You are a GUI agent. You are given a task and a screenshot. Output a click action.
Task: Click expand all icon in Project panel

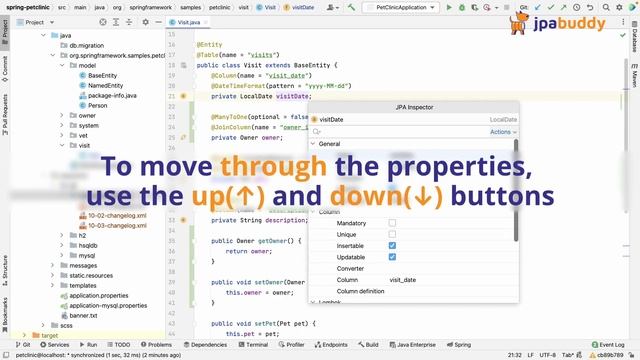pos(116,22)
